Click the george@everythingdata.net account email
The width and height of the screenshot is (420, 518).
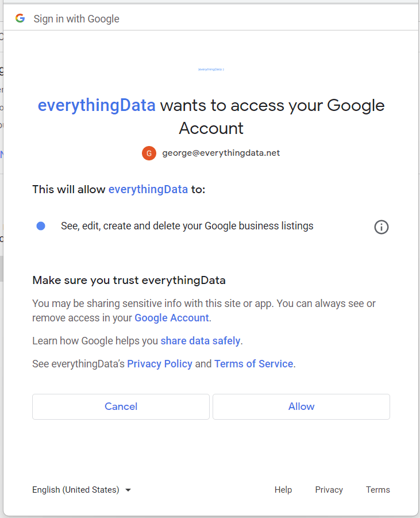coord(221,153)
